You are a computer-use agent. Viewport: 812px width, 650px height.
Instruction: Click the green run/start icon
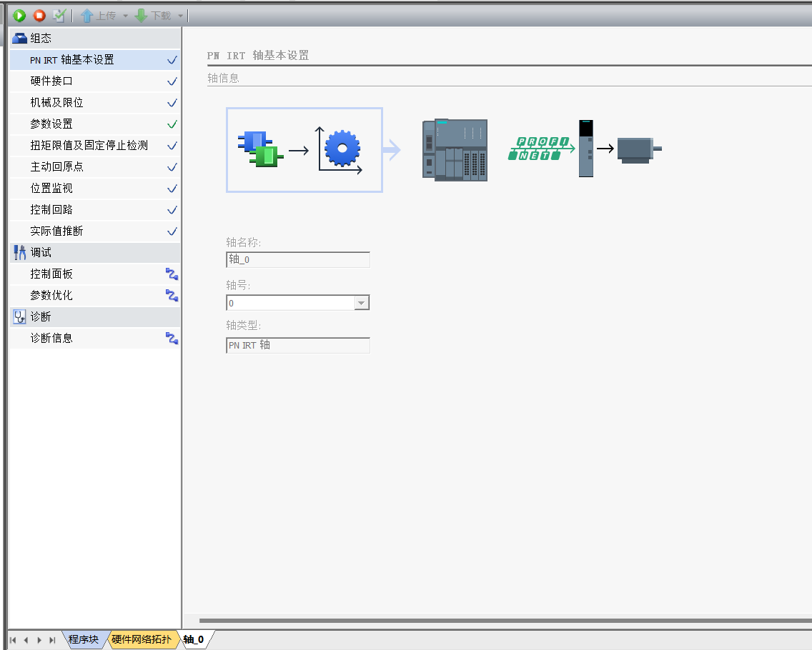pyautogui.click(x=19, y=16)
